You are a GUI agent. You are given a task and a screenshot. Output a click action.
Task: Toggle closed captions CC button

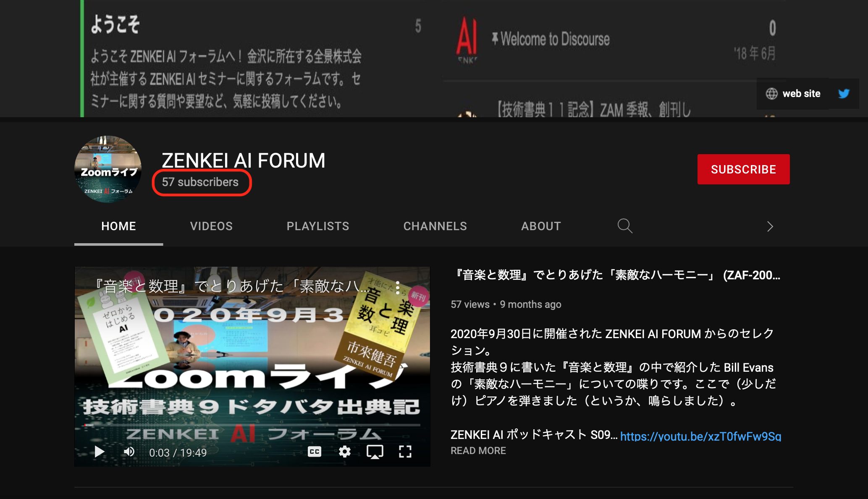(315, 452)
